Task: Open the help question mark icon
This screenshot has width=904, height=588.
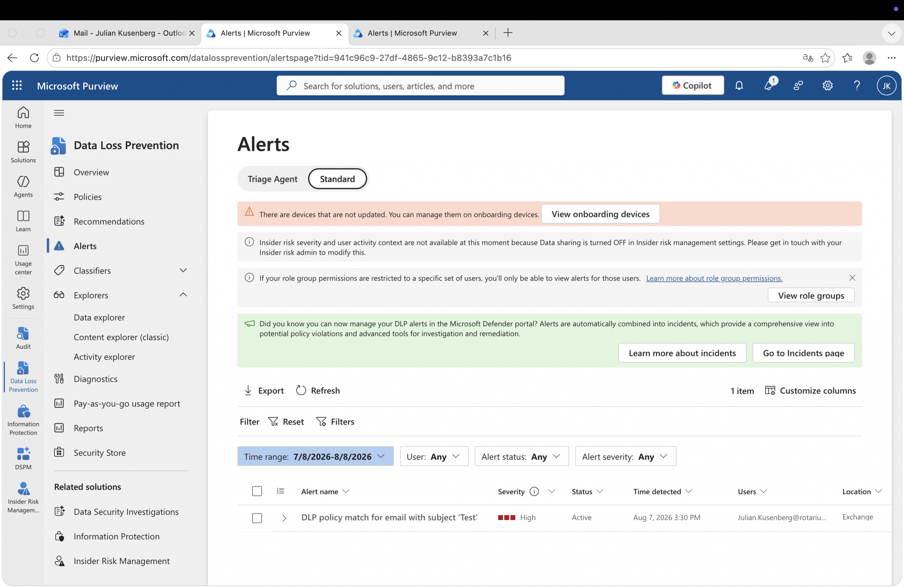Action: point(857,85)
